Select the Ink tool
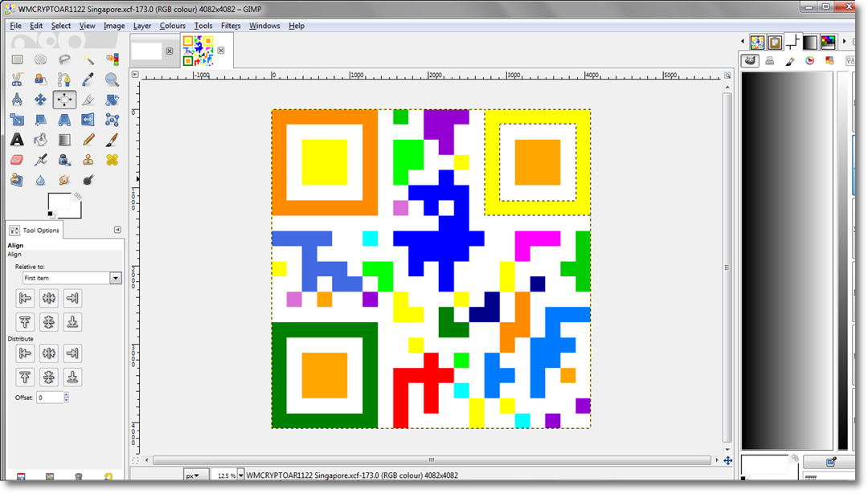 click(x=64, y=160)
